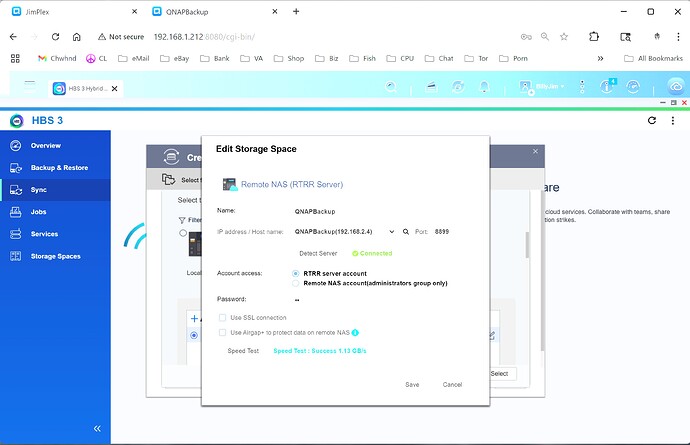Collapse the HBS 3 sidebar with double chevron
Image resolution: width=690 pixels, height=445 pixels.
[97, 428]
